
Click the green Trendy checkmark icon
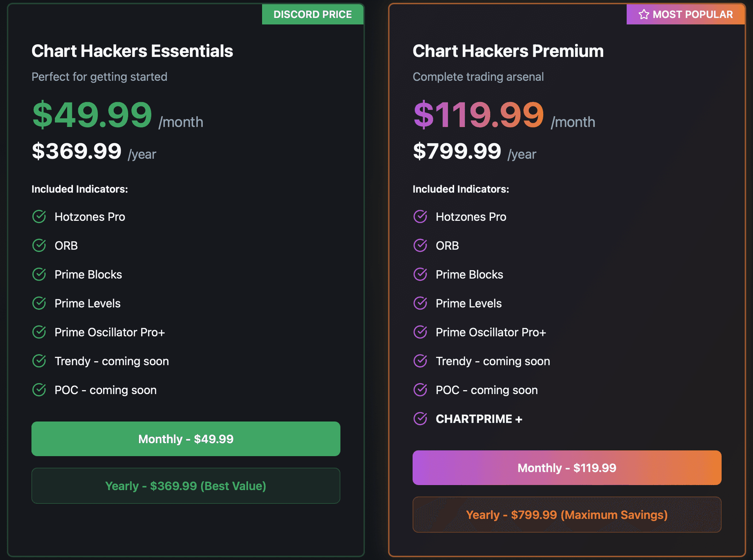[x=39, y=361]
